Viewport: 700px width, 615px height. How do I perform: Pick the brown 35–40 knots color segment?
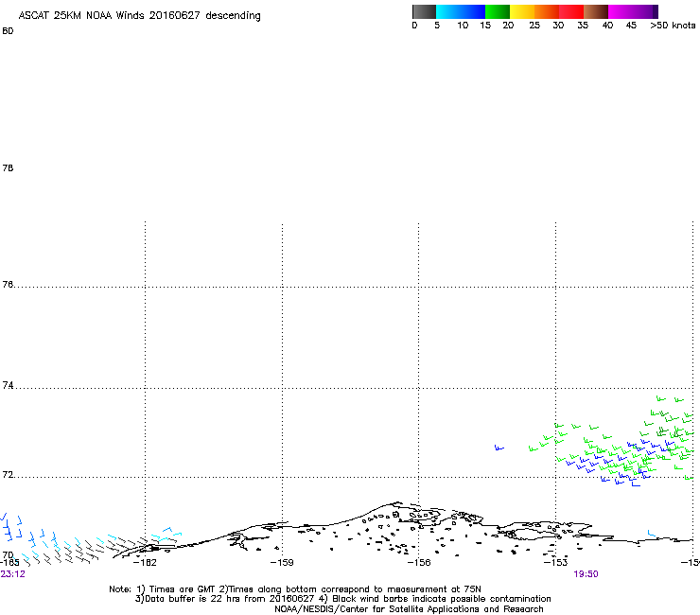tap(596, 11)
